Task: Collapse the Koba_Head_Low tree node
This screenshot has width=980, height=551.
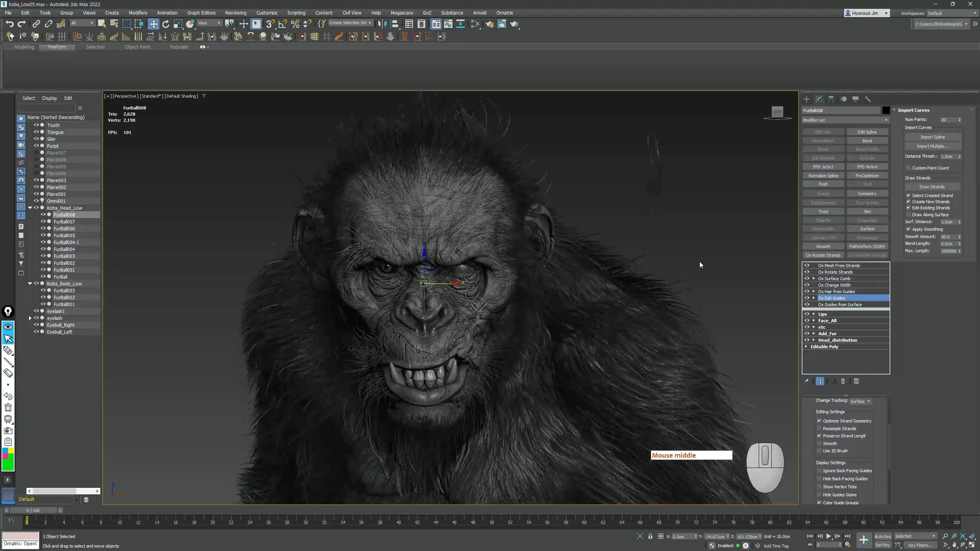Action: [30, 208]
